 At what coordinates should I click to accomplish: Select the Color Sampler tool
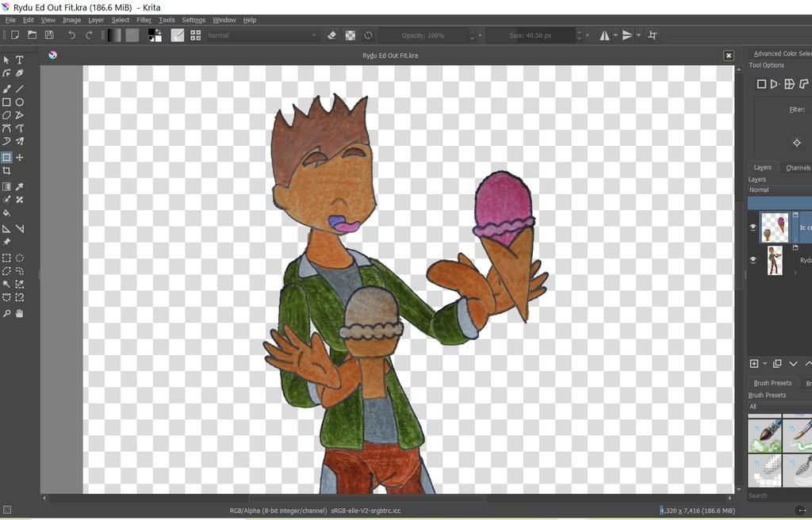tap(19, 186)
